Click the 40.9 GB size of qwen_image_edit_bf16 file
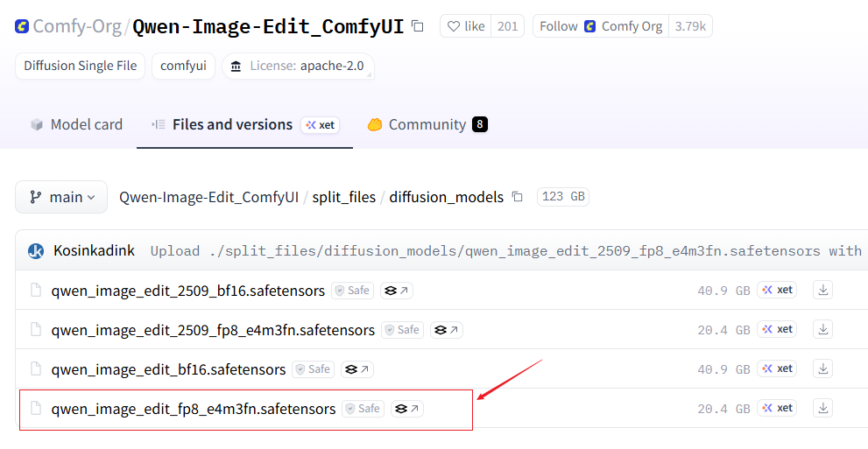This screenshot has width=868, height=449. (x=723, y=369)
